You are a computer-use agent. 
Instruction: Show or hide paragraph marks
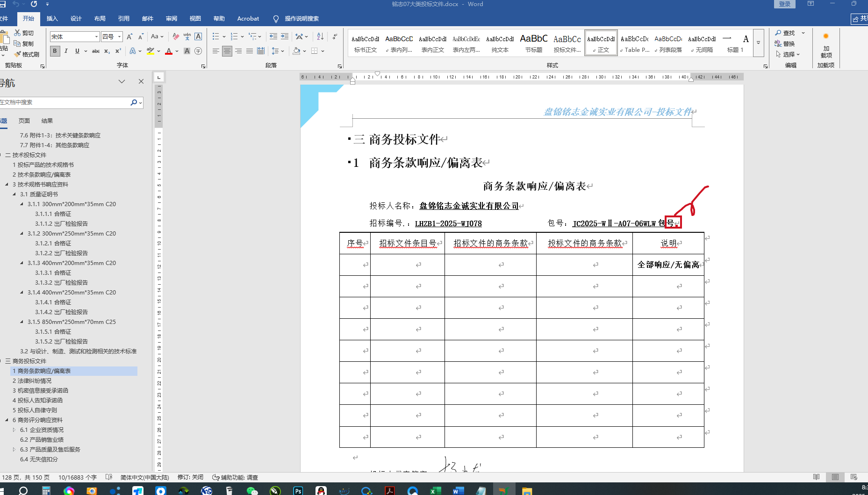pyautogui.click(x=335, y=36)
